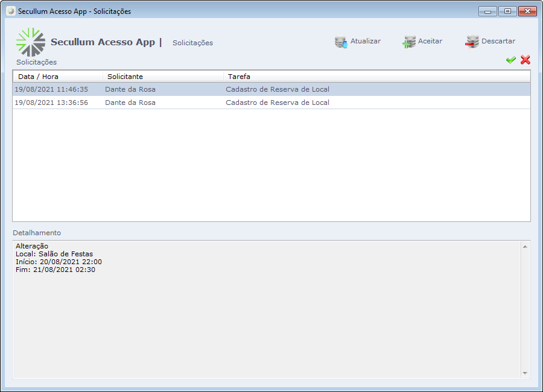543x392 pixels.
Task: Close the Solicitações window
Action: [x=527, y=11]
